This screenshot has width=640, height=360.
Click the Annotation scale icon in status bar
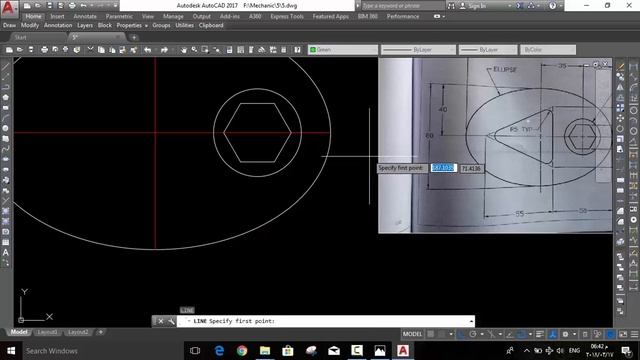coord(553,334)
